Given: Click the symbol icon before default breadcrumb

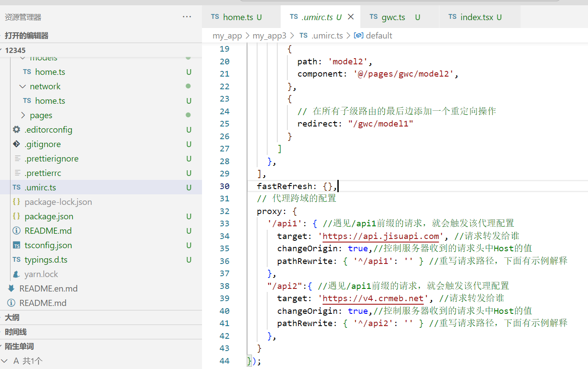Looking at the screenshot, I should 358,35.
